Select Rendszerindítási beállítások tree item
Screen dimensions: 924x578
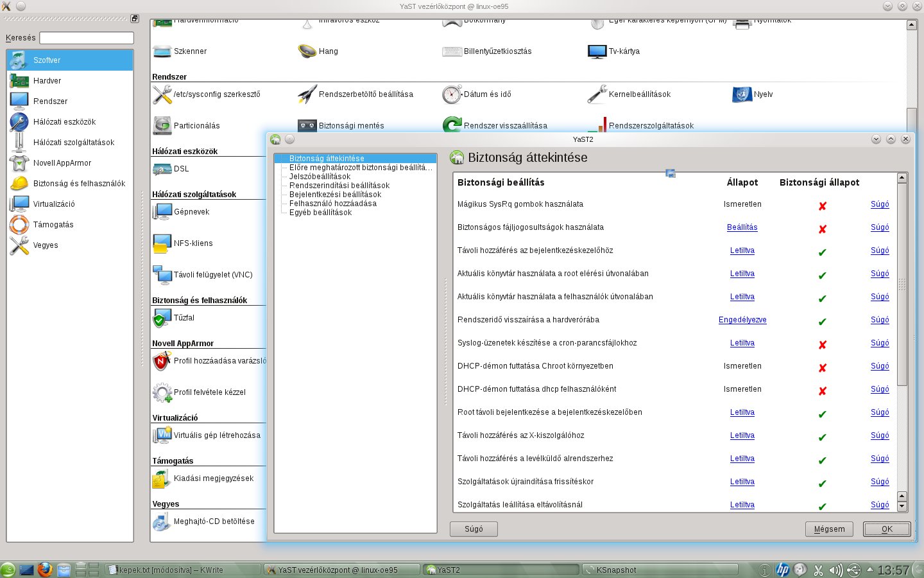click(339, 186)
